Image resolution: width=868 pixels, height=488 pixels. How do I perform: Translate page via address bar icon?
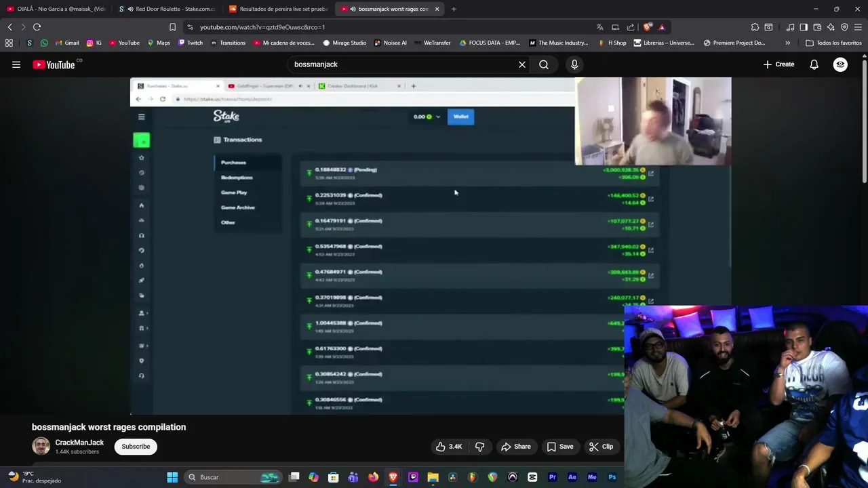[599, 27]
